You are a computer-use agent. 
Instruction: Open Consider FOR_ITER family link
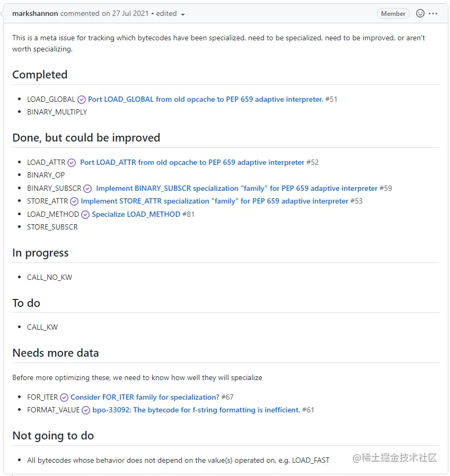(145, 397)
